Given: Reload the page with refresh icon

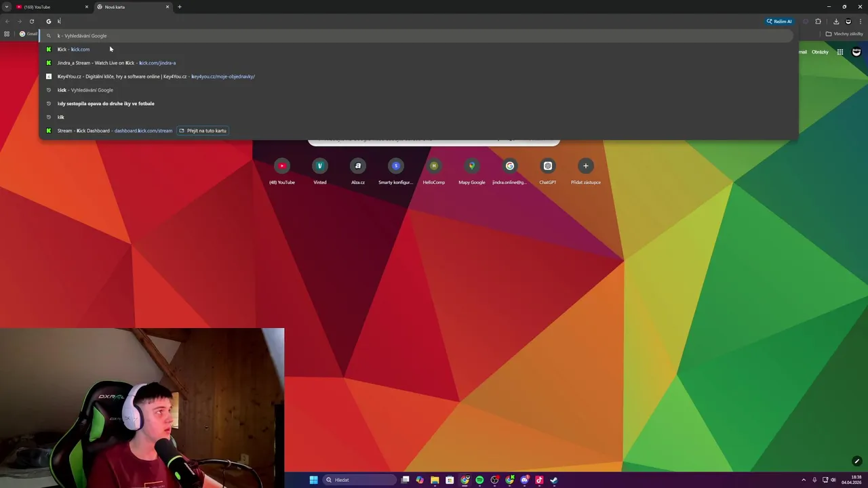Looking at the screenshot, I should [31, 21].
